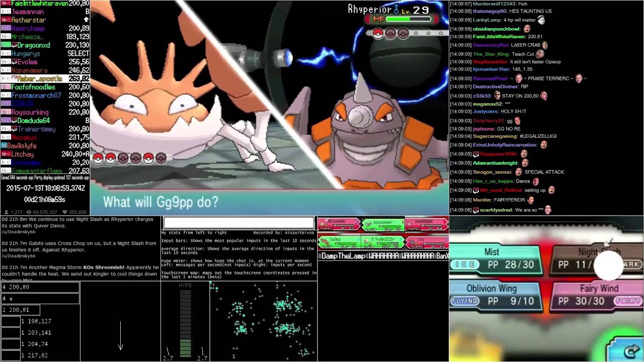Click z33k33's sunglasses emote
The image size is (644, 362).
point(497,96)
